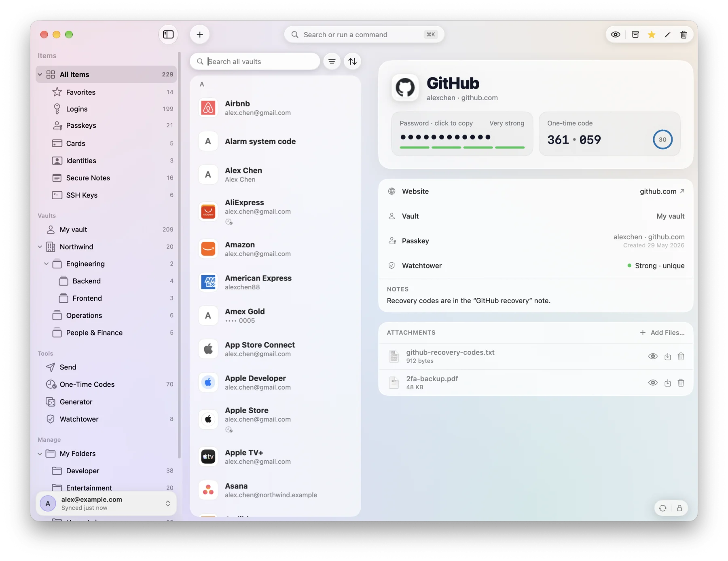Select the Alex Chen identity item
Viewport: 728px width, 561px height.
(x=275, y=175)
